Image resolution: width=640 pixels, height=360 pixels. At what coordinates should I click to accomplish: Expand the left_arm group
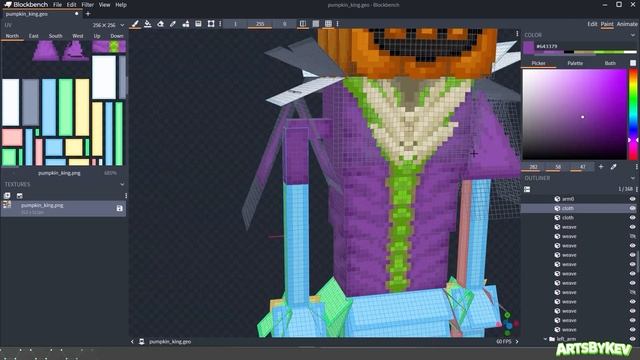coord(545,339)
